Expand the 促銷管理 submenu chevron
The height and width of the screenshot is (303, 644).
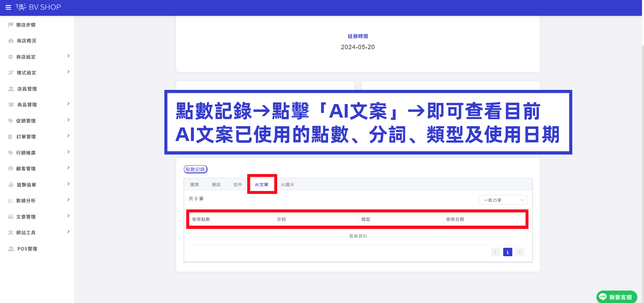(68, 120)
